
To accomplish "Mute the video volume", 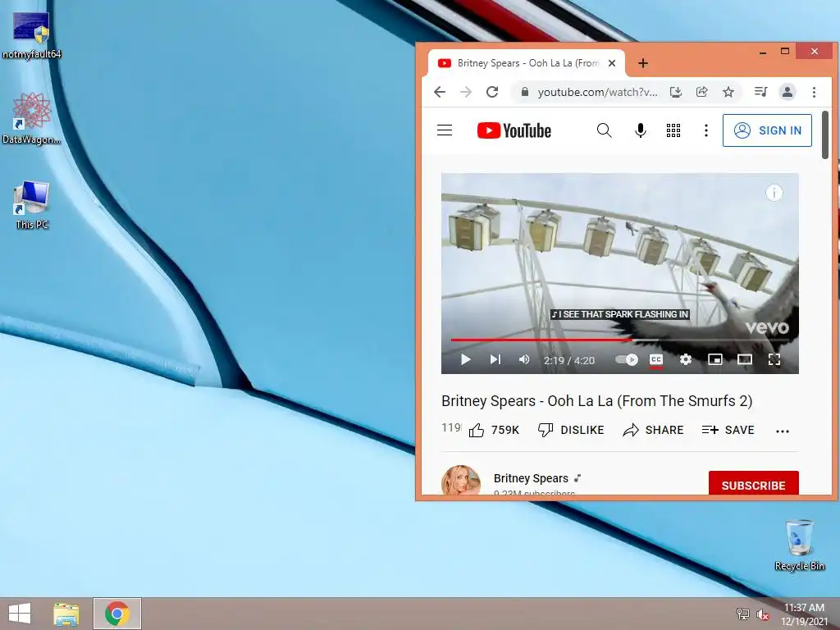I will (x=524, y=359).
